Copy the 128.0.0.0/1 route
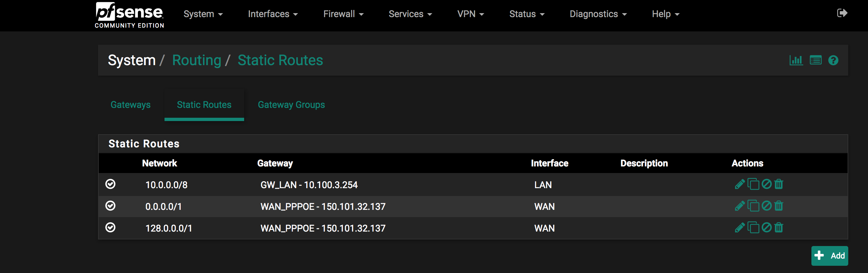This screenshot has width=868, height=273. click(753, 228)
